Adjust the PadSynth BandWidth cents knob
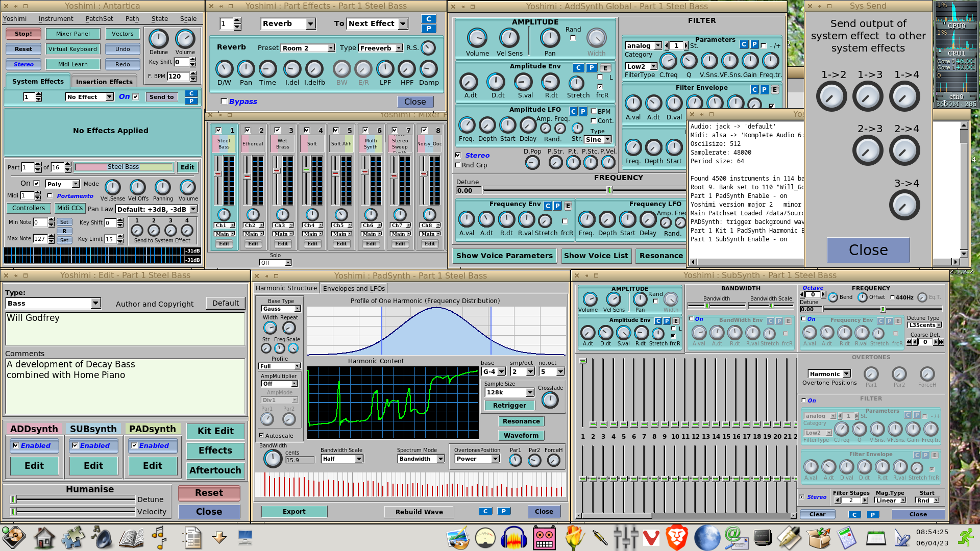Screen dimensions: 980x551 pos(273,459)
